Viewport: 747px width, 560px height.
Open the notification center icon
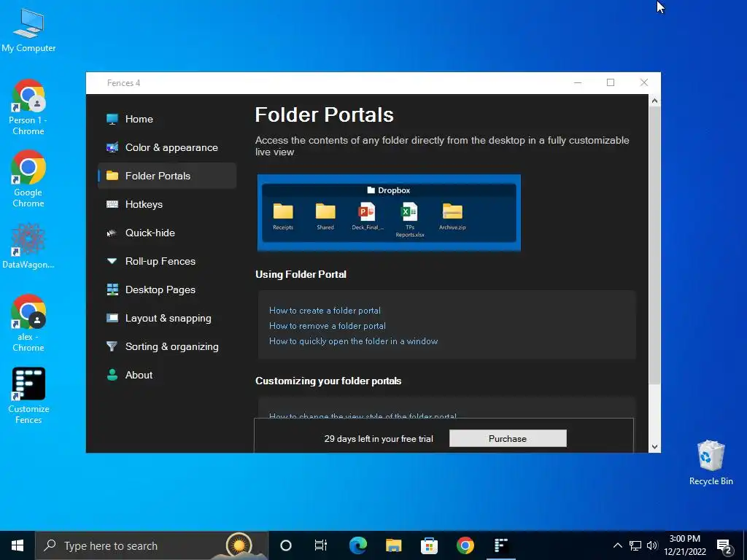point(724,546)
